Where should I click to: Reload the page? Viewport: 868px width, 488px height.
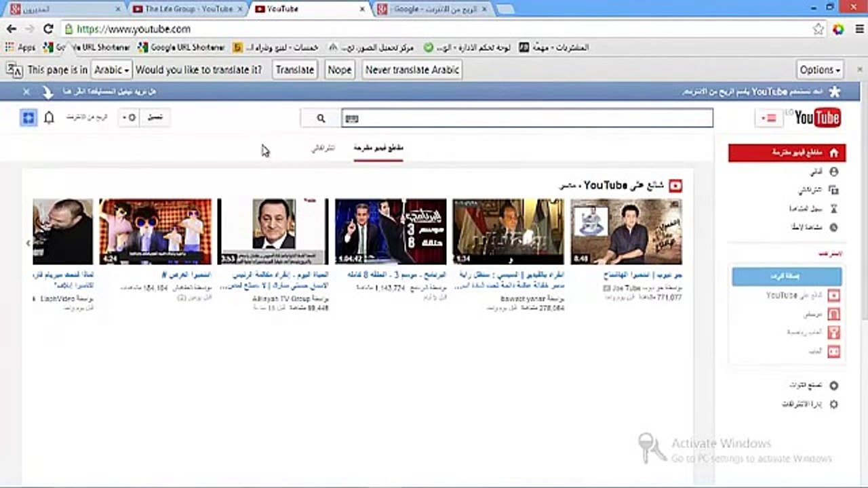click(x=47, y=29)
